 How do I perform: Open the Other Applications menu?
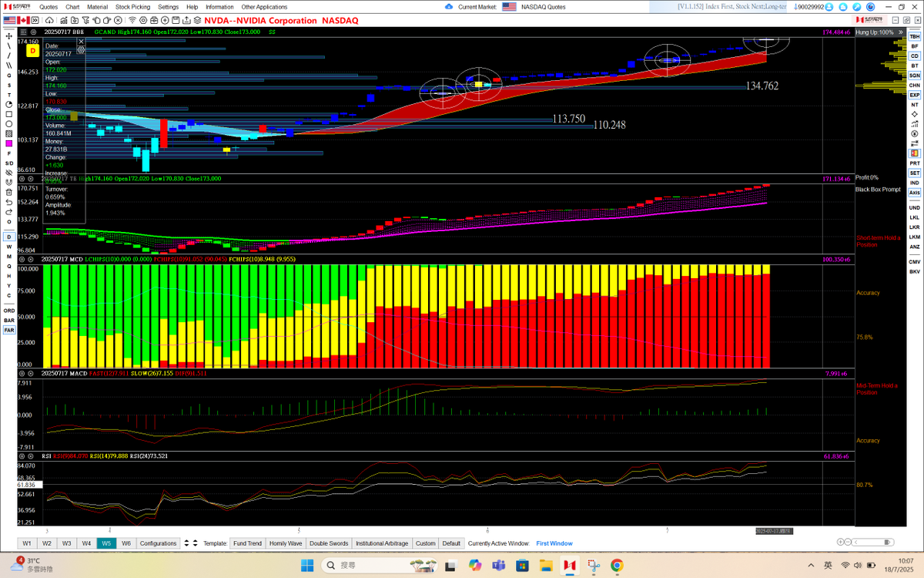264,7
